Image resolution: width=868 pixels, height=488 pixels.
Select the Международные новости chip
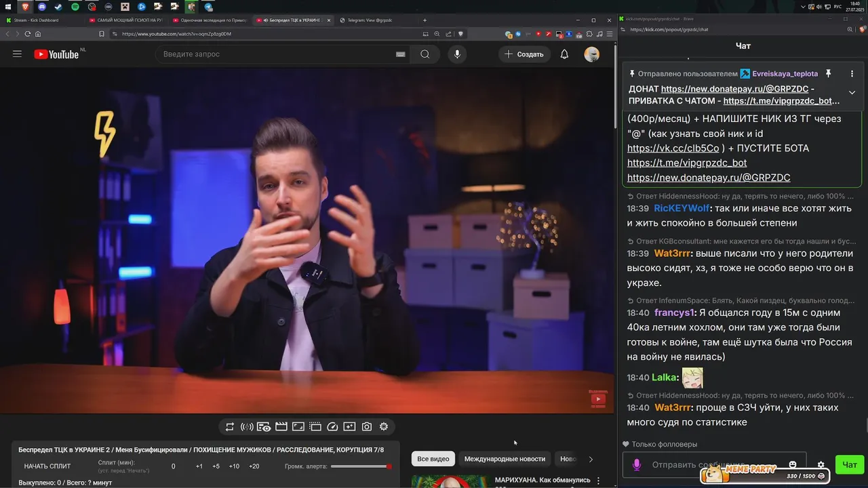505,459
